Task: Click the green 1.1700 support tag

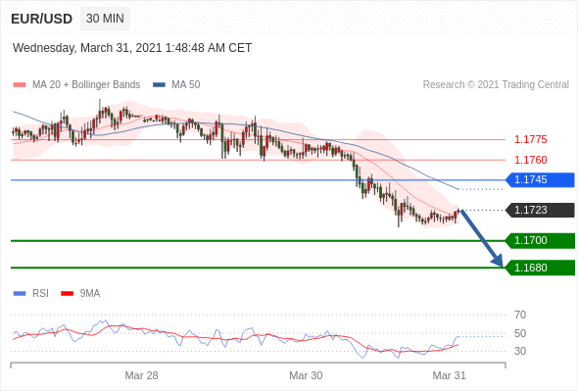Action: [540, 240]
